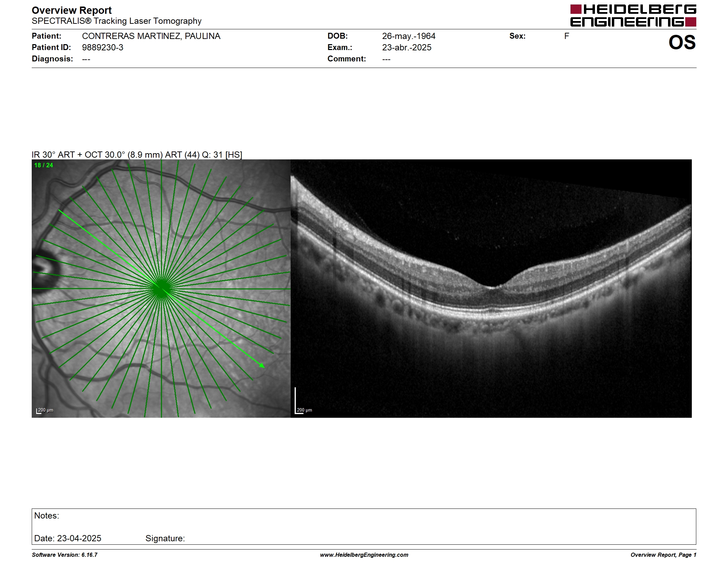Click the green arrowhead of the active scan line
728x563 pixels.
click(262, 365)
